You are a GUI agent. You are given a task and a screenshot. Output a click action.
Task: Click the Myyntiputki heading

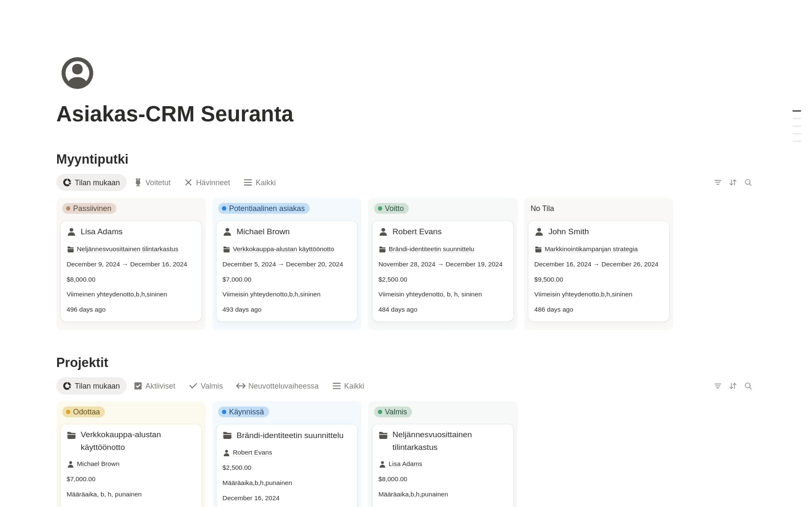pos(92,159)
